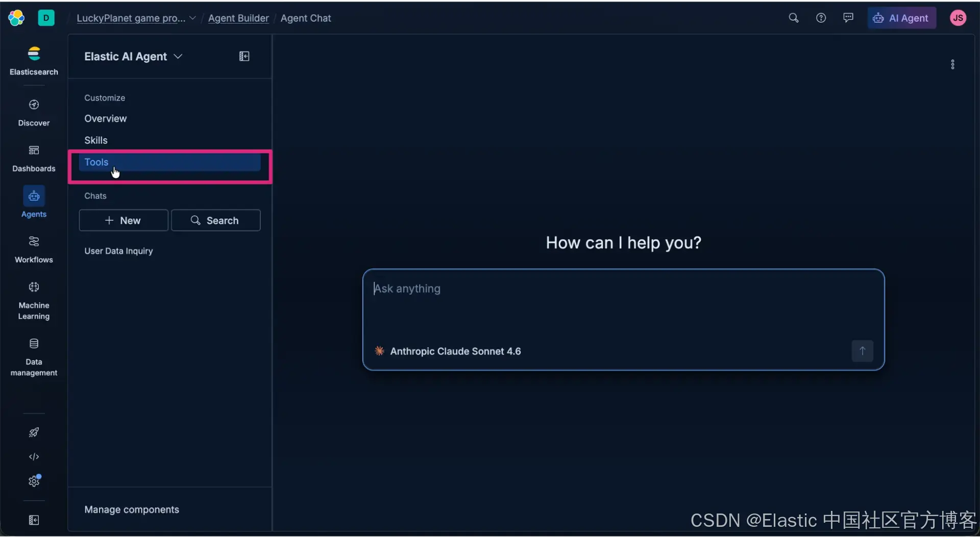Follow the Agent Builder breadcrumb link
The height and width of the screenshot is (537, 980).
238,18
